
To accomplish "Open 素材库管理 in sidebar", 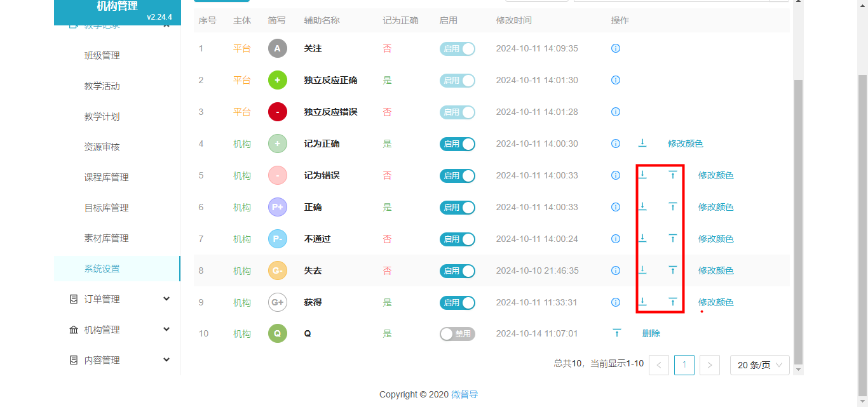I will point(107,238).
